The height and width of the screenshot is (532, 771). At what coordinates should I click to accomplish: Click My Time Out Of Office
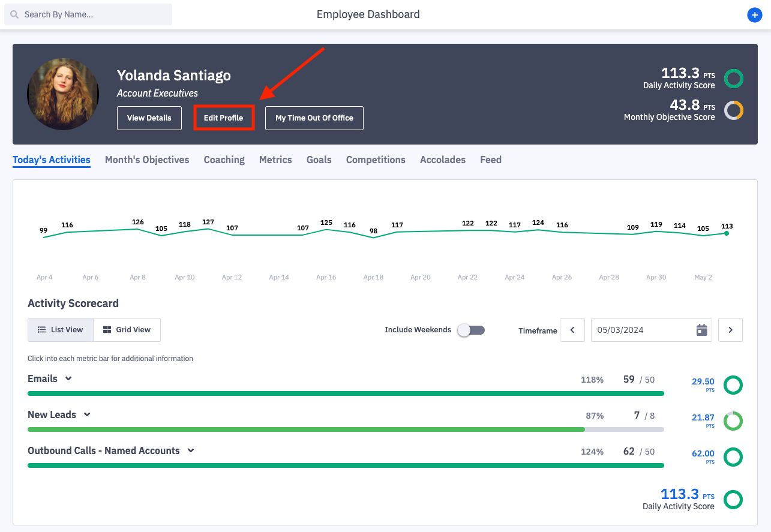(x=314, y=118)
